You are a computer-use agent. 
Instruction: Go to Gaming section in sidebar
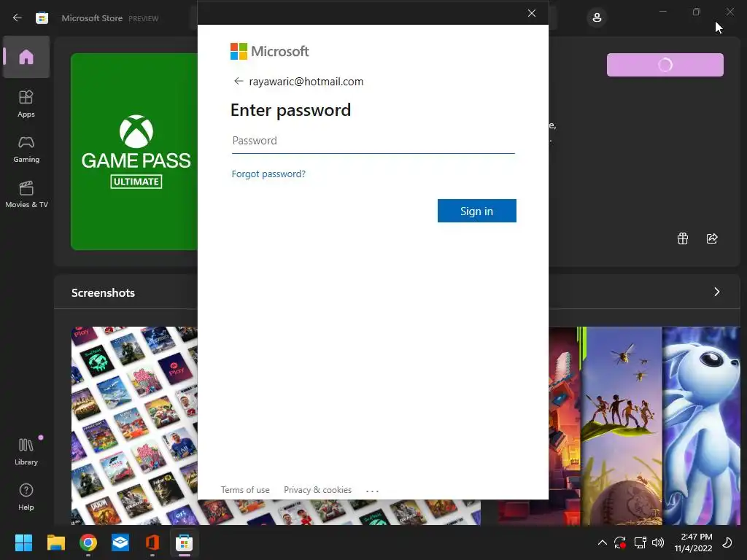pos(26,149)
